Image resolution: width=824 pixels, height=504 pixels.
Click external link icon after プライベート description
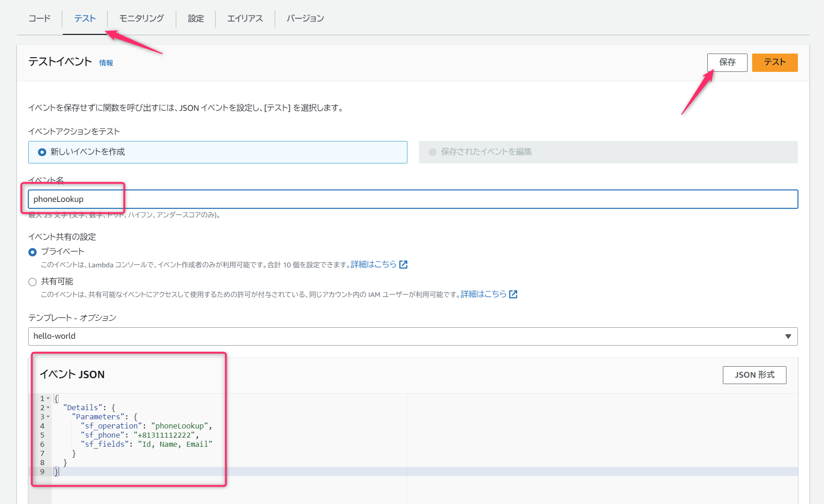[x=403, y=265]
